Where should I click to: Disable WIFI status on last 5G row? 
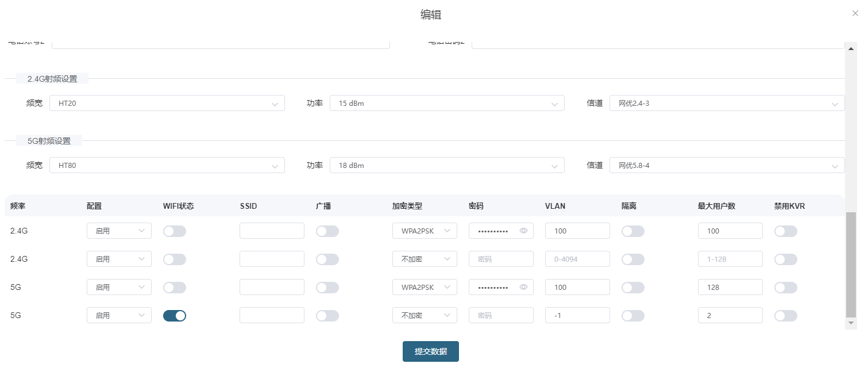(175, 315)
